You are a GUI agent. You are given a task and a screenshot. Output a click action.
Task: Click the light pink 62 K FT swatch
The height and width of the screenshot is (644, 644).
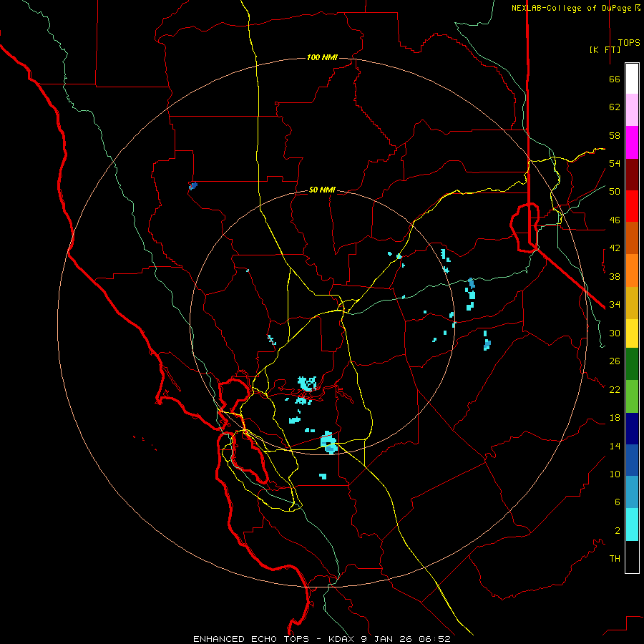(x=632, y=110)
